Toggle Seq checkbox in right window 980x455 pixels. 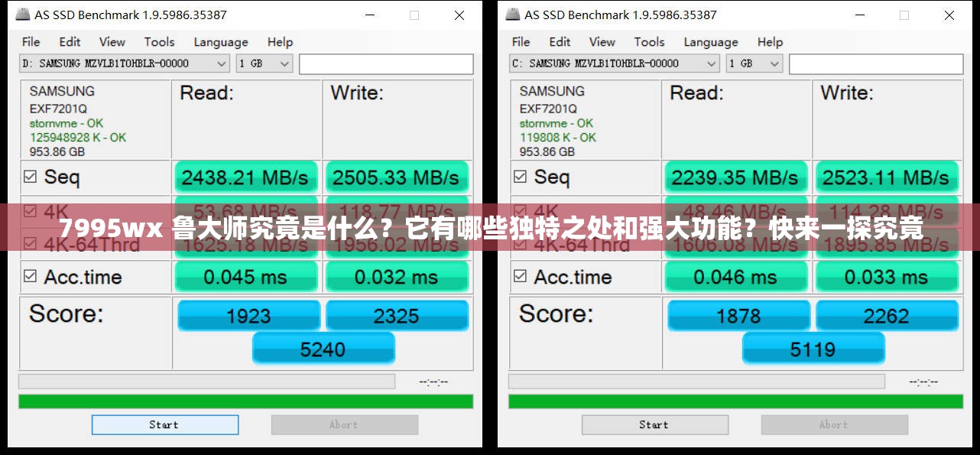pos(520,177)
